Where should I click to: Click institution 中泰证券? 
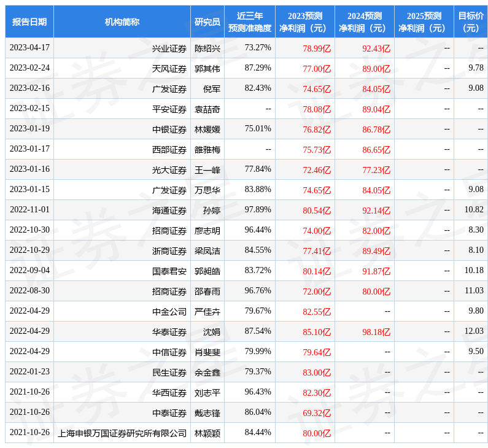click(169, 412)
